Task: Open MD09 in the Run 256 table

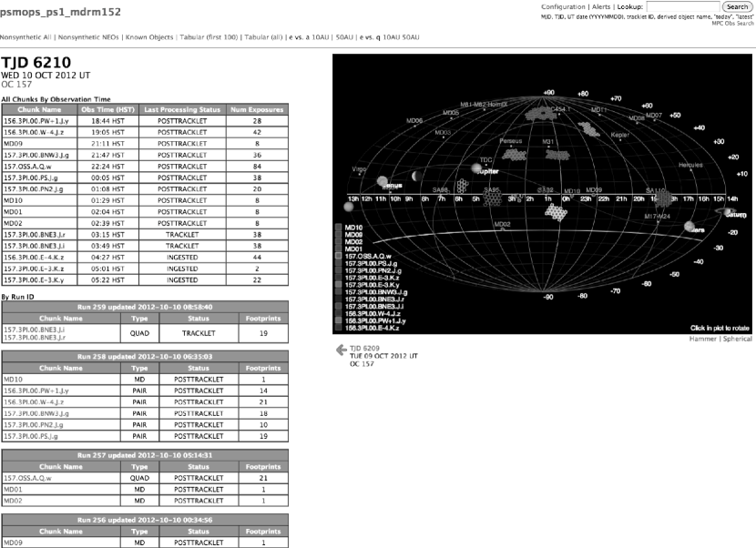Action: pyautogui.click(x=13, y=543)
